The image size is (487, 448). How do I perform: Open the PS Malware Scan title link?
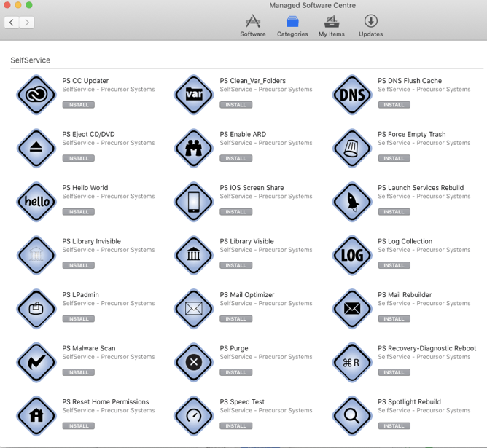pos(89,348)
